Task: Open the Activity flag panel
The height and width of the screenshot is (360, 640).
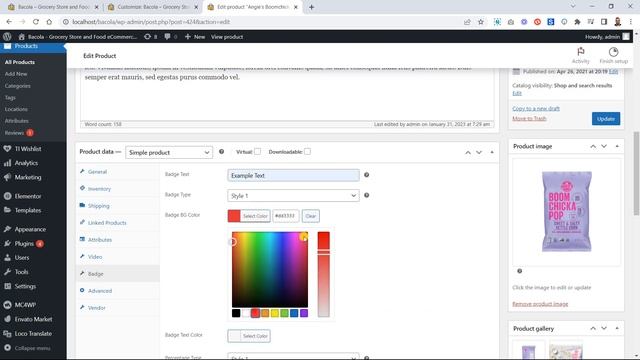Action: click(580, 56)
